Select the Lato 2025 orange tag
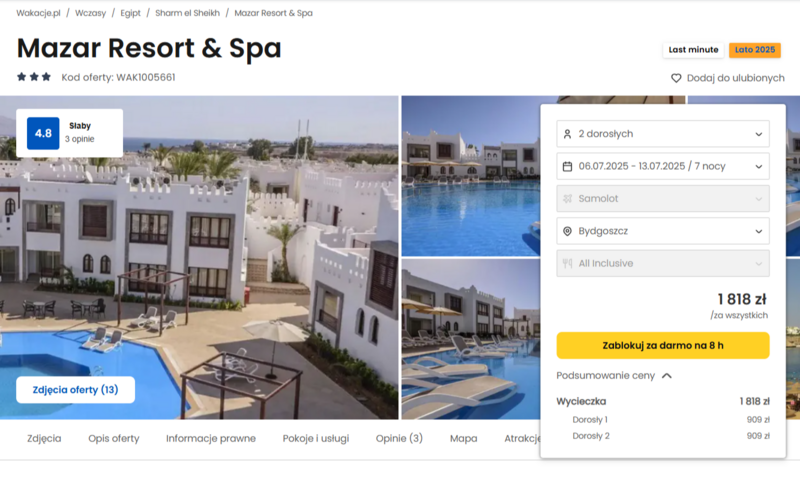The image size is (800, 484). click(x=755, y=50)
